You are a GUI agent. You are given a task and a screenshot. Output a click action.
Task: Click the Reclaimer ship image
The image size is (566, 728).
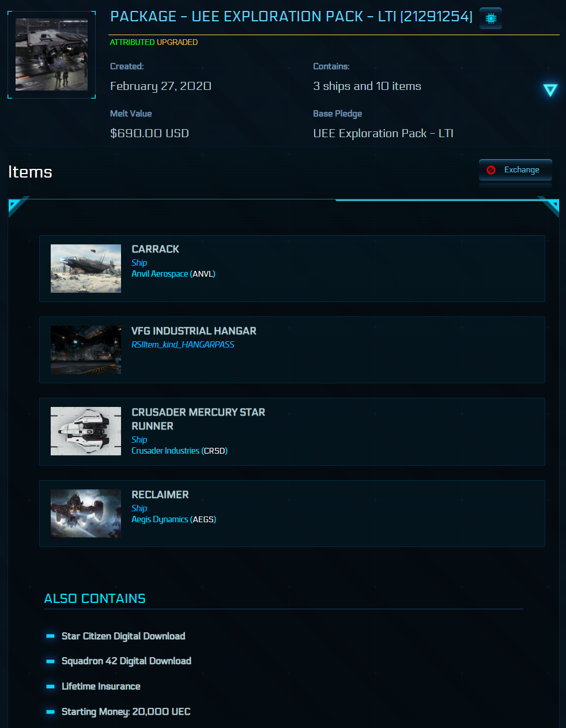[x=86, y=514]
